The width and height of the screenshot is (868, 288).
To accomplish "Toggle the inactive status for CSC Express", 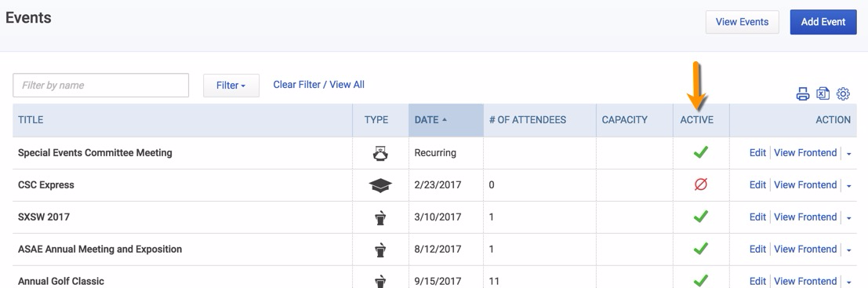I will tap(701, 184).
